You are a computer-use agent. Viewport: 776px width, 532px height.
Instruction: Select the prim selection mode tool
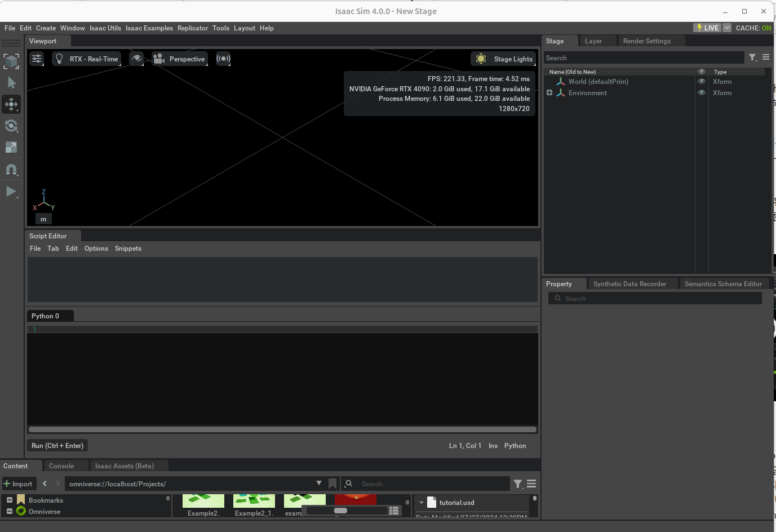coord(11,61)
